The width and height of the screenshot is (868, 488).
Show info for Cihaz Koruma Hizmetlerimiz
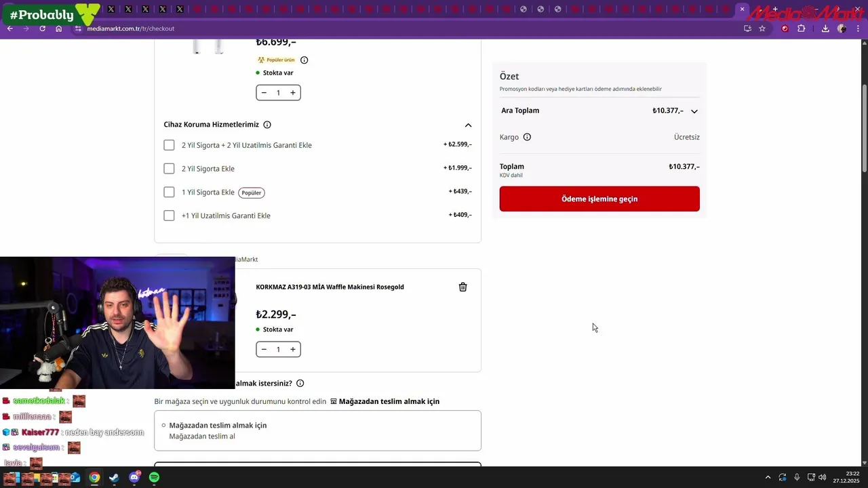[267, 125]
